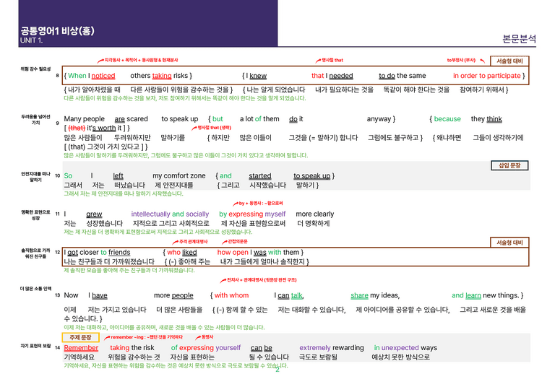This screenshot has width=555, height=392.
Task: Click 'anyway' in sentence 9
Action: click(x=379, y=119)
